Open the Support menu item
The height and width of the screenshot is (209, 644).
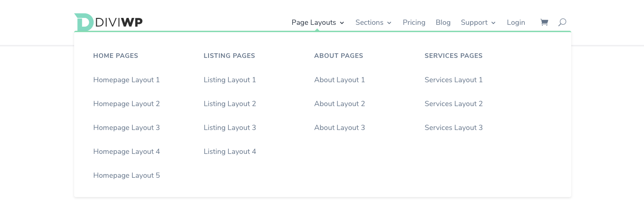474,23
